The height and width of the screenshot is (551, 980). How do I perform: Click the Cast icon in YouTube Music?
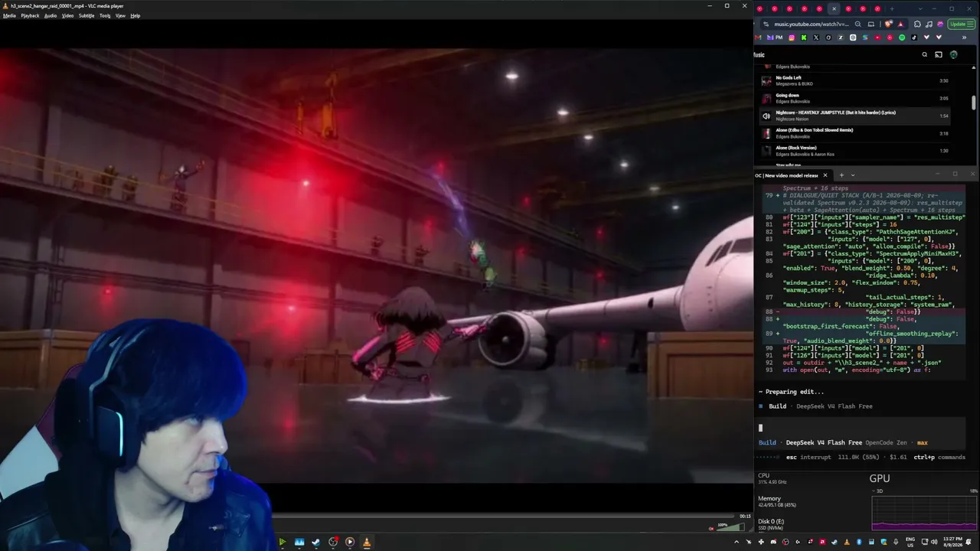(939, 54)
